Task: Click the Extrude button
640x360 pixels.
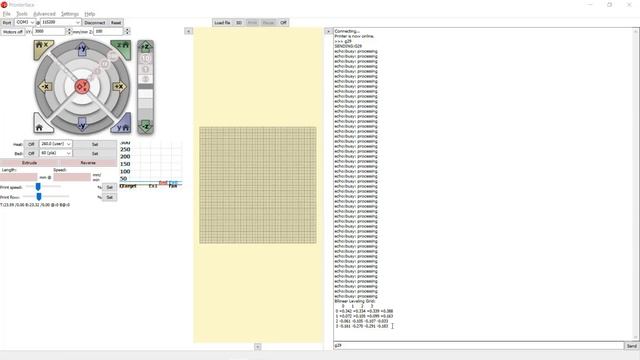Action: tap(29, 162)
